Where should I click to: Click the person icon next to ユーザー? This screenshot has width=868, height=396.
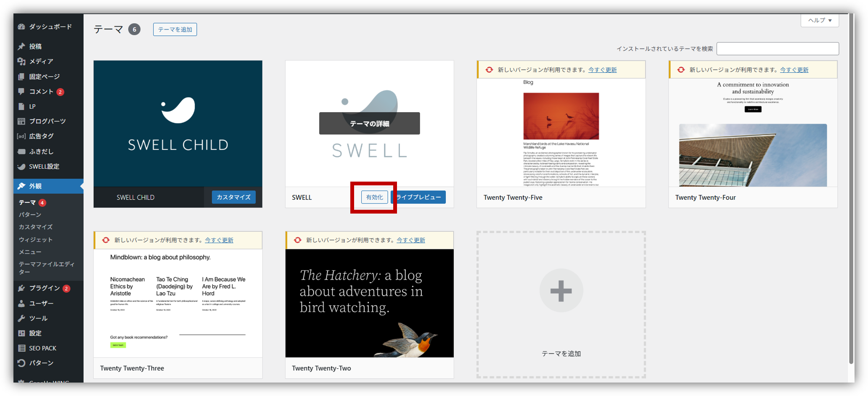(21, 303)
